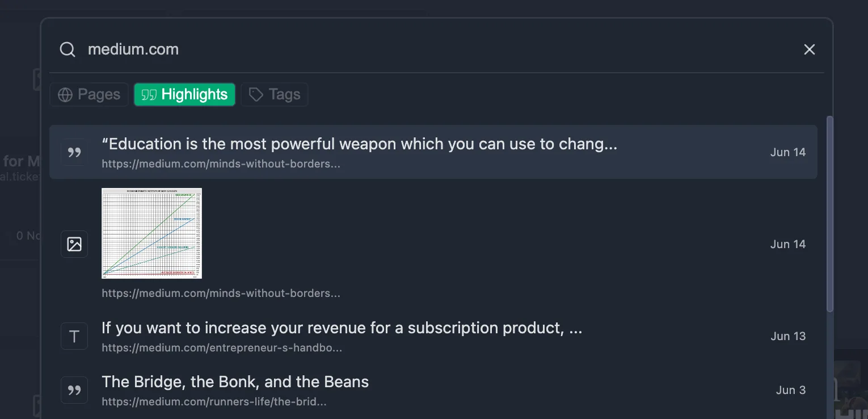This screenshot has height=419, width=868.
Task: Open "The Bridge, the Bonk, and the Beans"
Action: pos(433,390)
